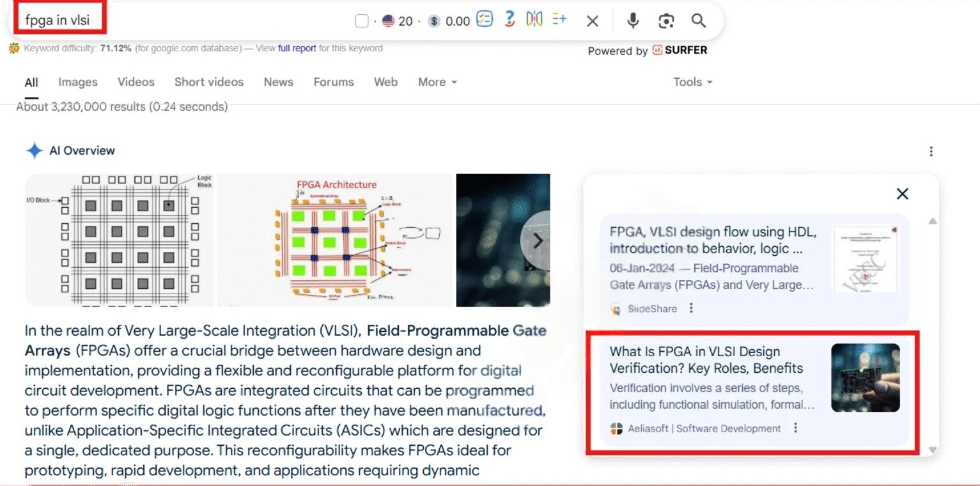Click the question mark extension icon
The image size is (980, 486).
point(509,20)
